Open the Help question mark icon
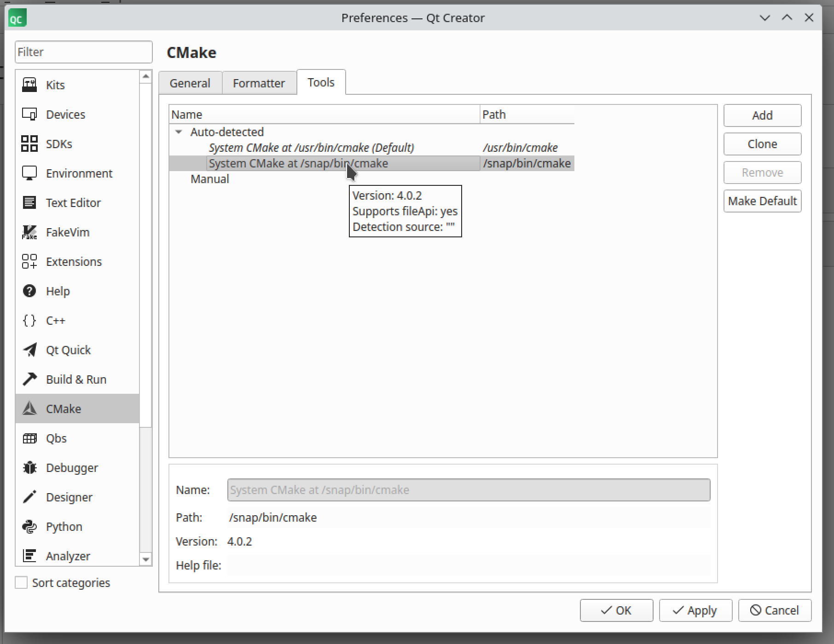The image size is (834, 644). pos(29,291)
